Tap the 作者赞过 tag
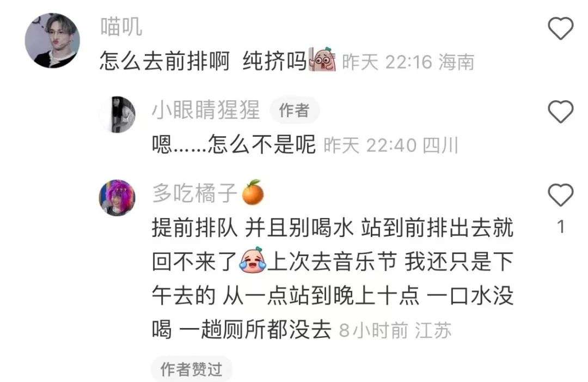 point(192,369)
